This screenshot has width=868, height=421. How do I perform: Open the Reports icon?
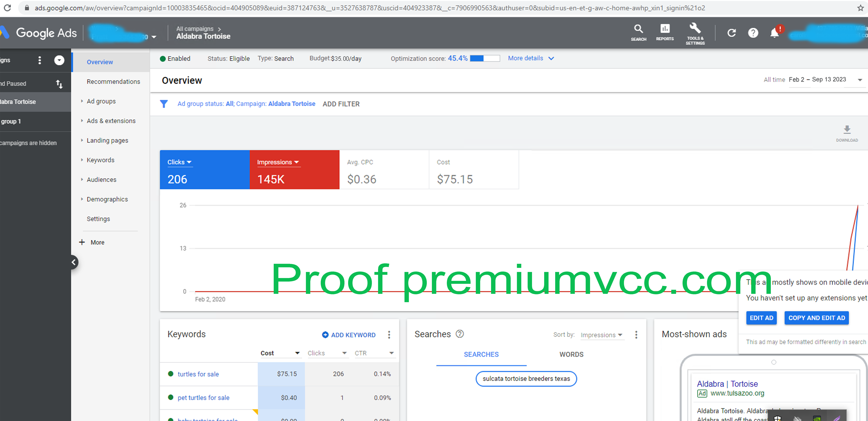click(664, 33)
